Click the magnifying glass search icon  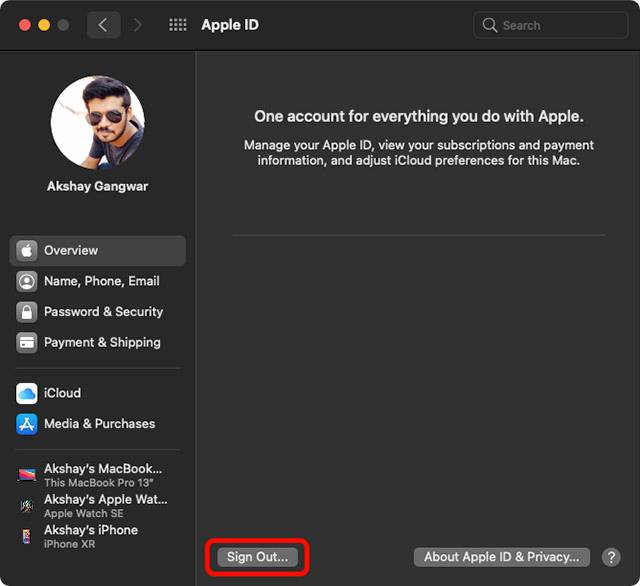(x=489, y=25)
